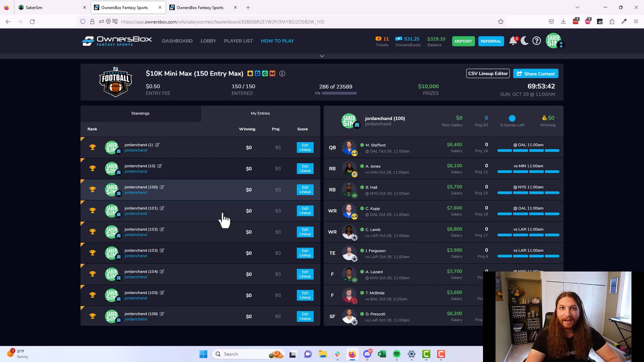Toggle dark mode with the moon icon
The image size is (644, 362).
point(525,41)
